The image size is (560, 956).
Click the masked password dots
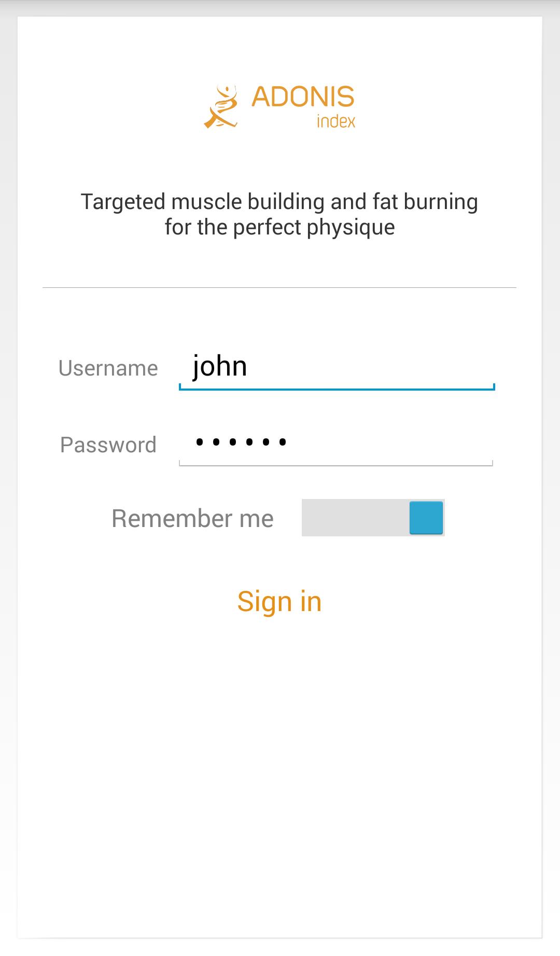coord(241,442)
